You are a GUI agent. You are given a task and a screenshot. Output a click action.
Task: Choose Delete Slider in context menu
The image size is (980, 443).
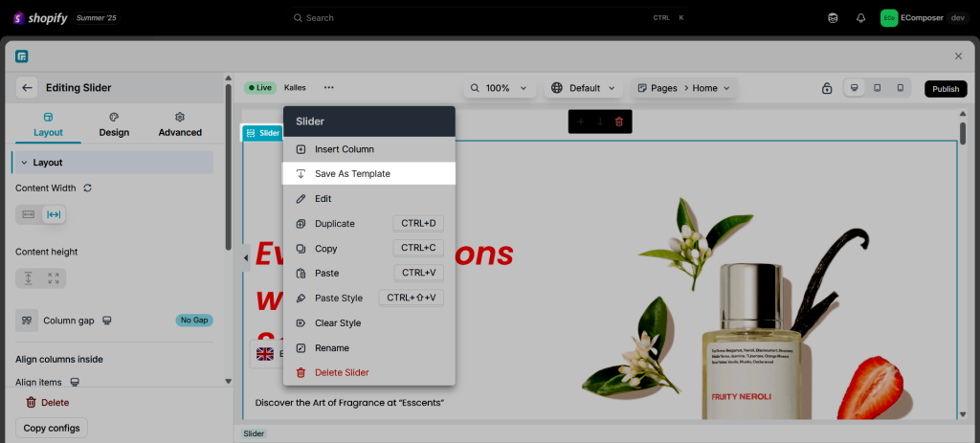point(369,372)
